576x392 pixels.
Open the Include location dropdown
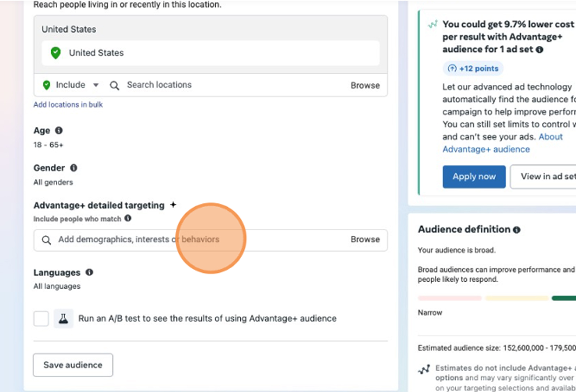pyautogui.click(x=71, y=85)
